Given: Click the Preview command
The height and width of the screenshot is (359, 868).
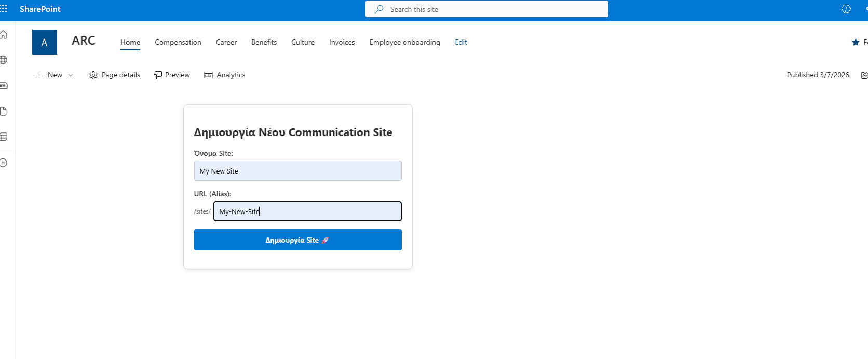Looking at the screenshot, I should pyautogui.click(x=172, y=75).
